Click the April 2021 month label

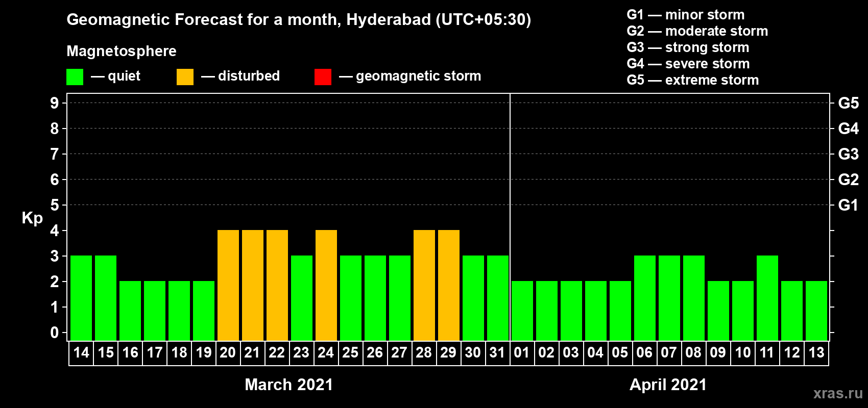[x=668, y=385]
